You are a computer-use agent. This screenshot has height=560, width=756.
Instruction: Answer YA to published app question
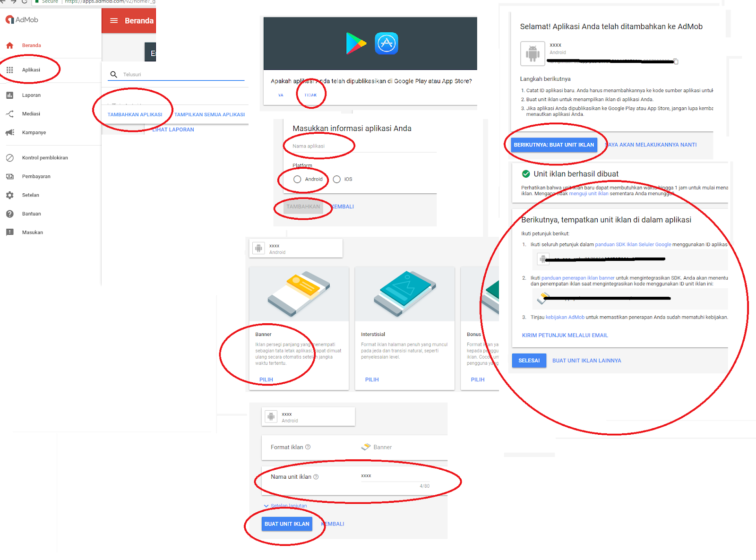281,95
